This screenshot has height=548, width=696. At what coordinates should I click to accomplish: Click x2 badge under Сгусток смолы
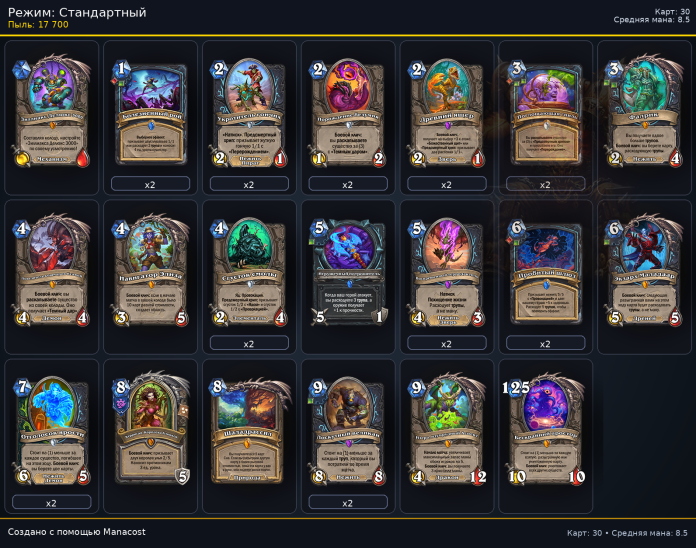click(249, 343)
